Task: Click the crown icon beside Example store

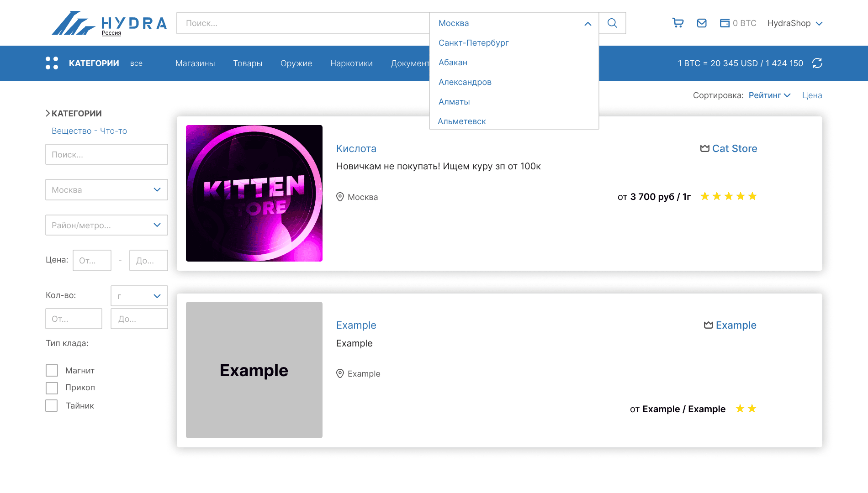Action: [709, 325]
